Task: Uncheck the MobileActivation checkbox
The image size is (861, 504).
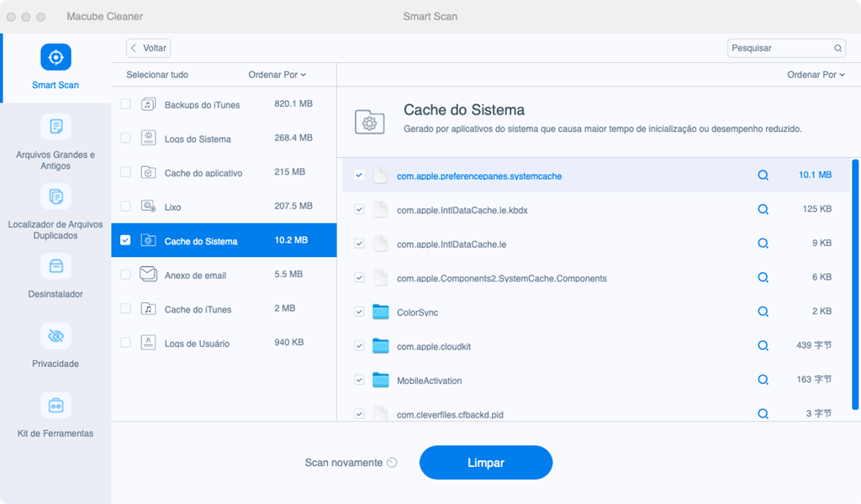Action: click(359, 380)
